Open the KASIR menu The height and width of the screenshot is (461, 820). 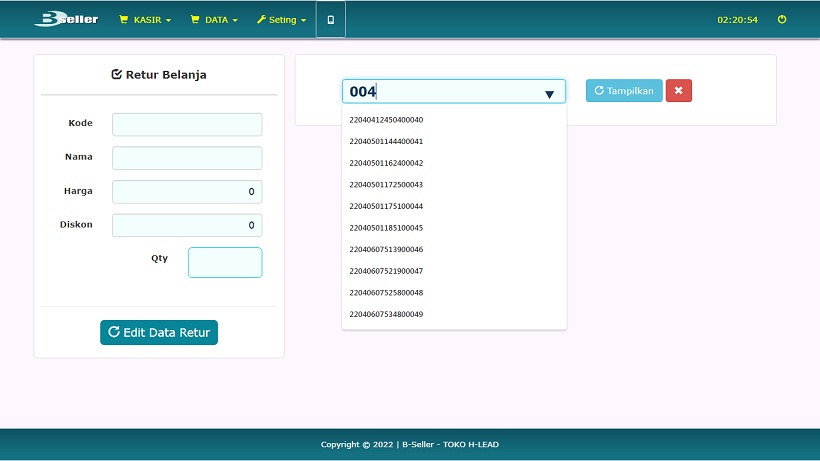146,19
